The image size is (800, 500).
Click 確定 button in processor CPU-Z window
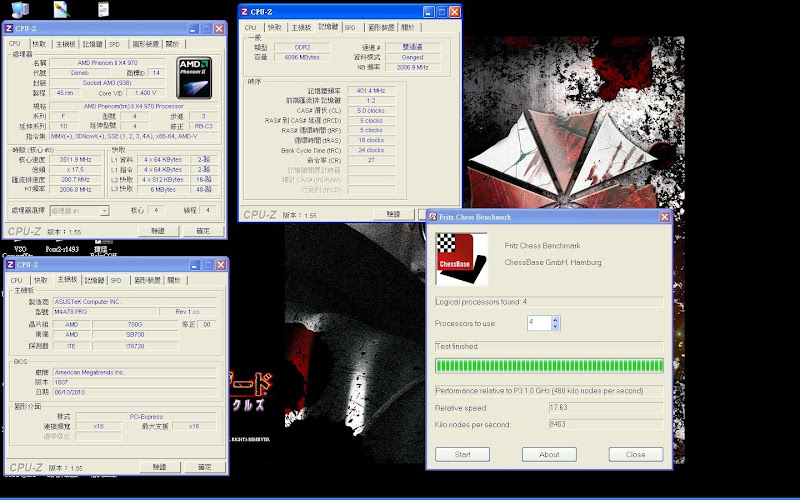point(204,231)
